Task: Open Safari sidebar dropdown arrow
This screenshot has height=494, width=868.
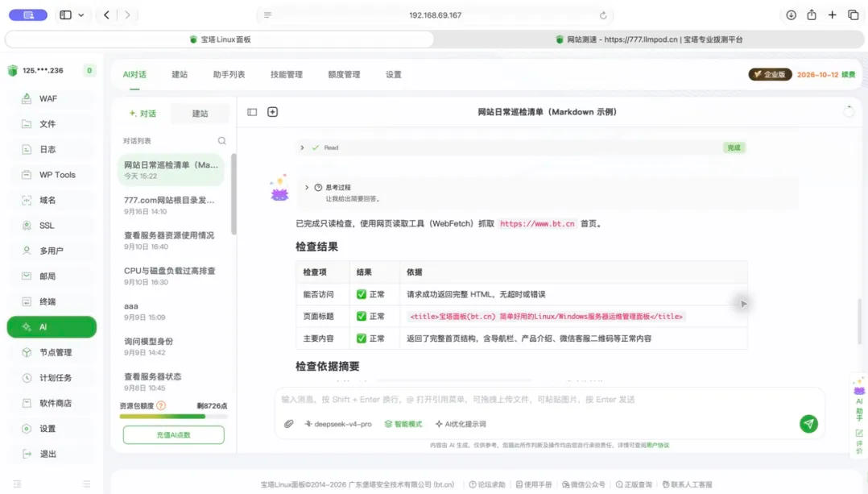Action: click(x=81, y=15)
